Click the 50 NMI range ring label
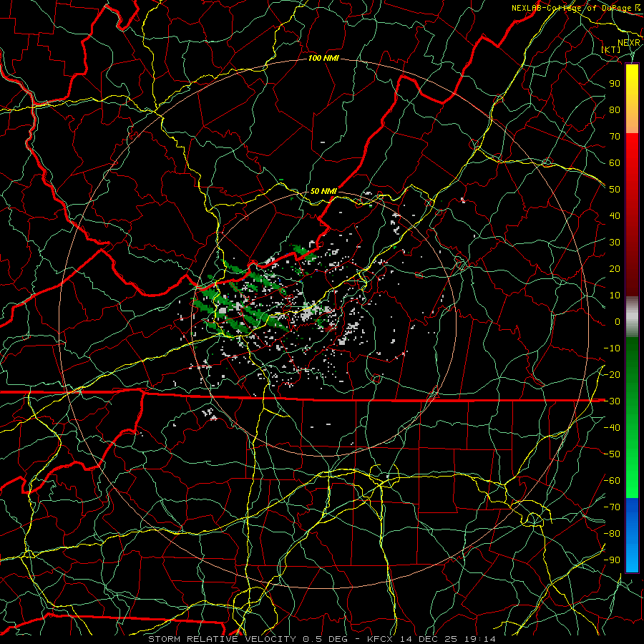The height and width of the screenshot is (644, 644). coord(323,191)
